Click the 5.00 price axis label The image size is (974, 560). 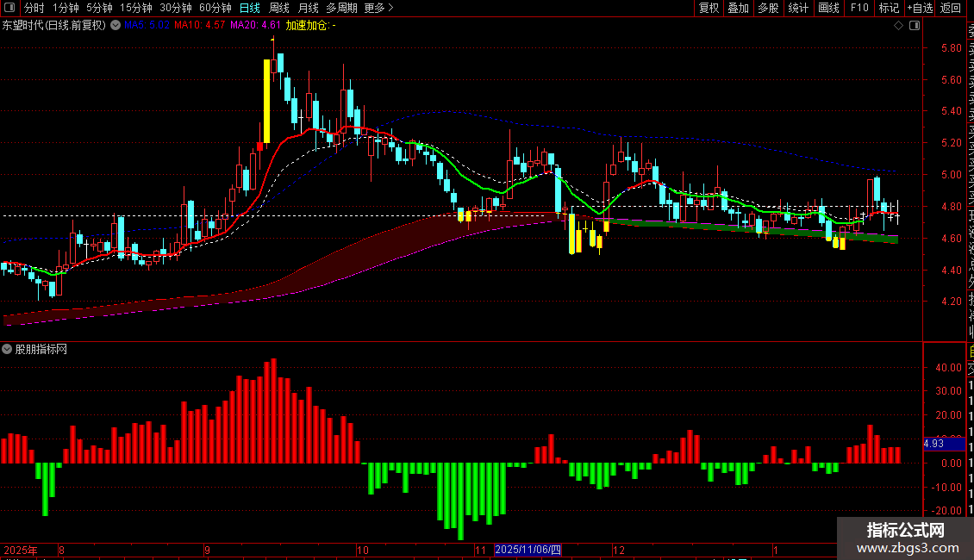click(952, 174)
